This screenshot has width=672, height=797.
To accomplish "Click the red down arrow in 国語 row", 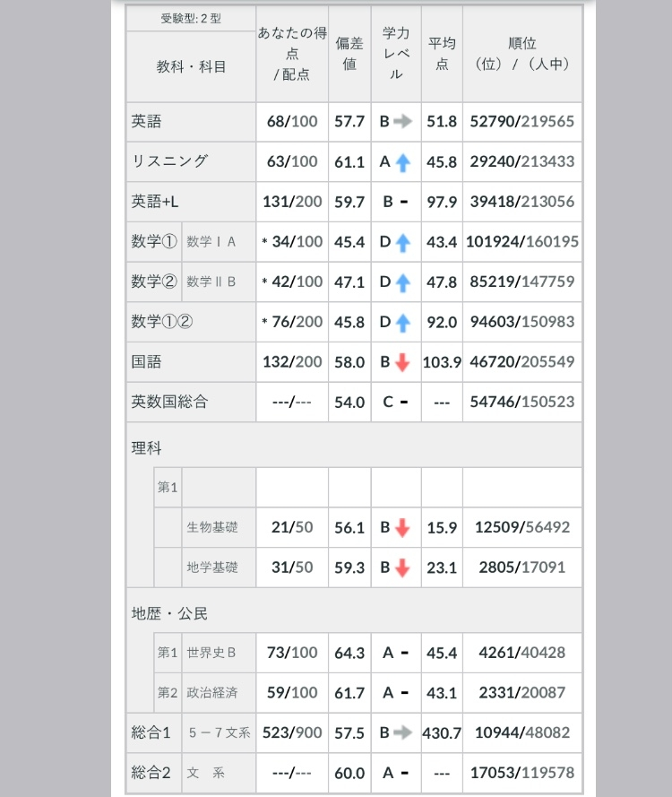I will pos(403,362).
